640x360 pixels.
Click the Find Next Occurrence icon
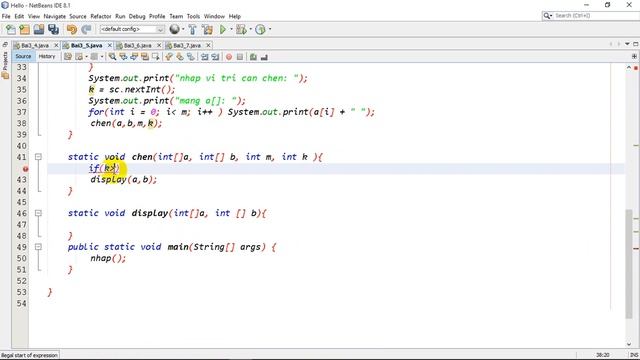134,57
